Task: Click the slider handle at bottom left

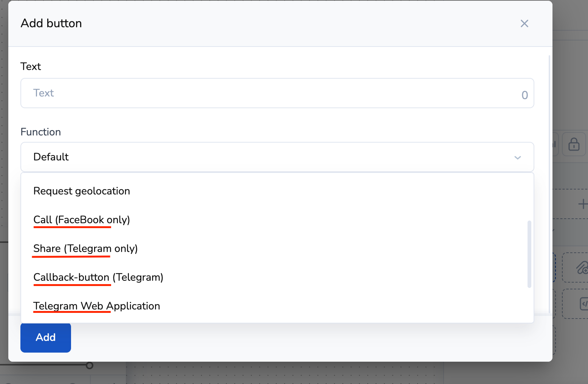Action: pos(90,365)
